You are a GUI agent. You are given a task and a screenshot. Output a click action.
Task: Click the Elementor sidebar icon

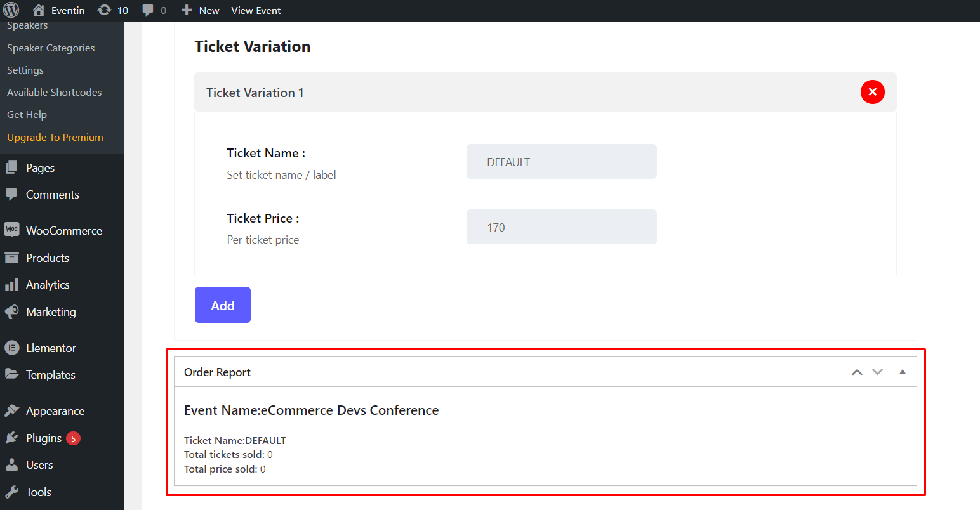coord(12,348)
